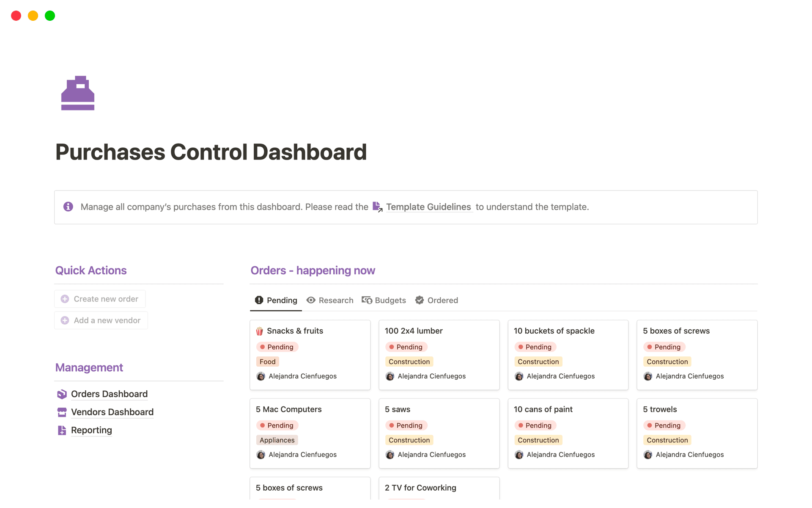812x508 pixels.
Task: Click the Reporting document icon
Action: 62,430
